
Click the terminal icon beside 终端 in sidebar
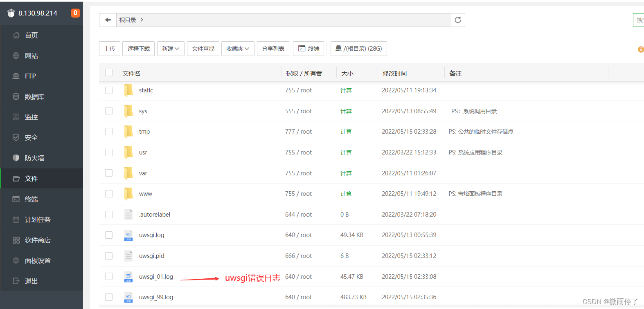click(16, 199)
